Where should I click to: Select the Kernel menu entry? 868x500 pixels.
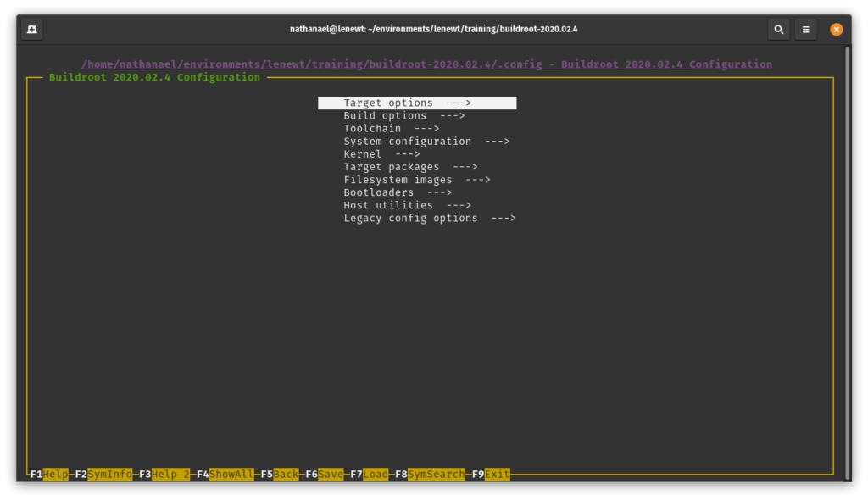click(x=363, y=153)
